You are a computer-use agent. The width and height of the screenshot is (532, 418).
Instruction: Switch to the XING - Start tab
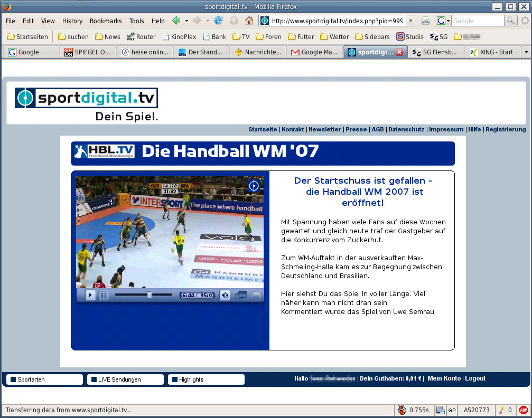(x=492, y=52)
